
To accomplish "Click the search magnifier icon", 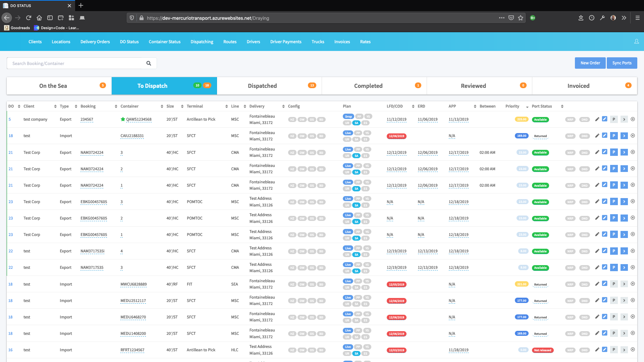I will 149,63.
